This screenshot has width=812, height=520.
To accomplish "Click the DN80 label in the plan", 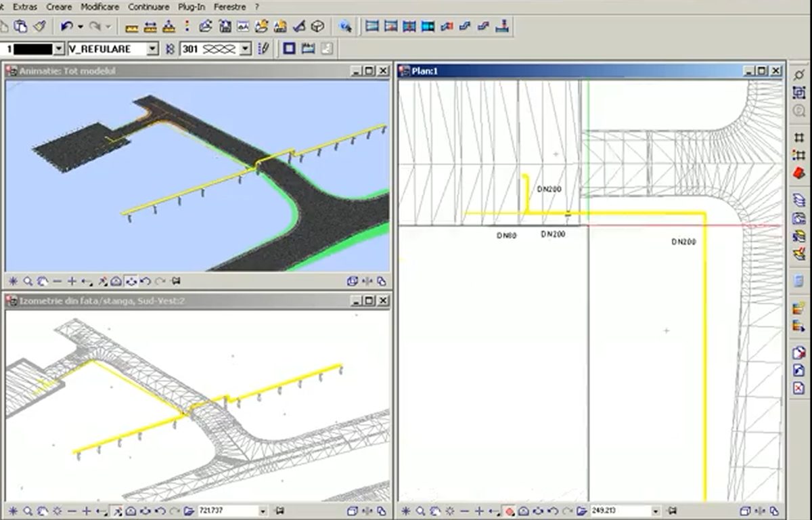I will [507, 236].
